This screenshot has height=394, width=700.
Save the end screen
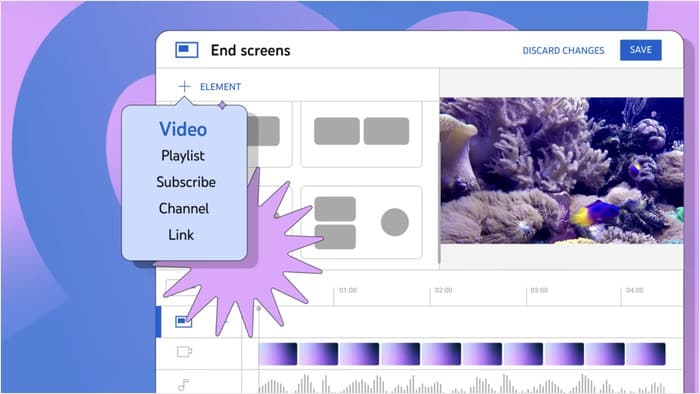coord(641,50)
